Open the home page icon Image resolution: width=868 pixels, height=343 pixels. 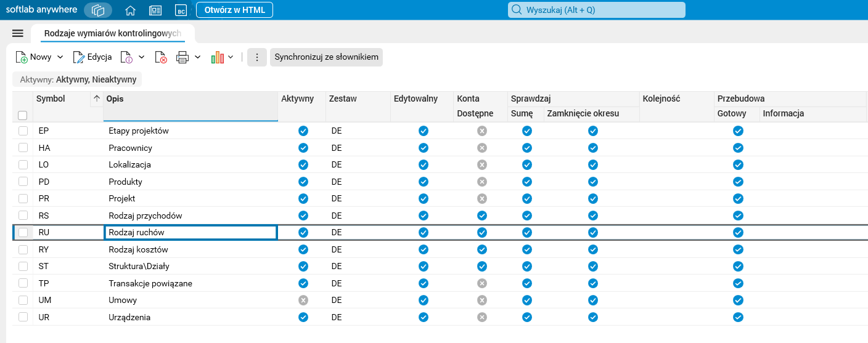(130, 10)
